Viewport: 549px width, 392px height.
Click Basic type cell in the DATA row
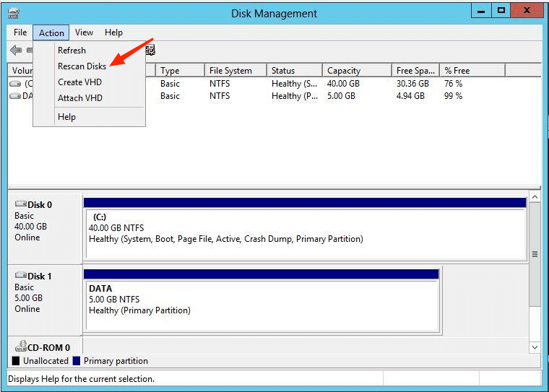170,96
